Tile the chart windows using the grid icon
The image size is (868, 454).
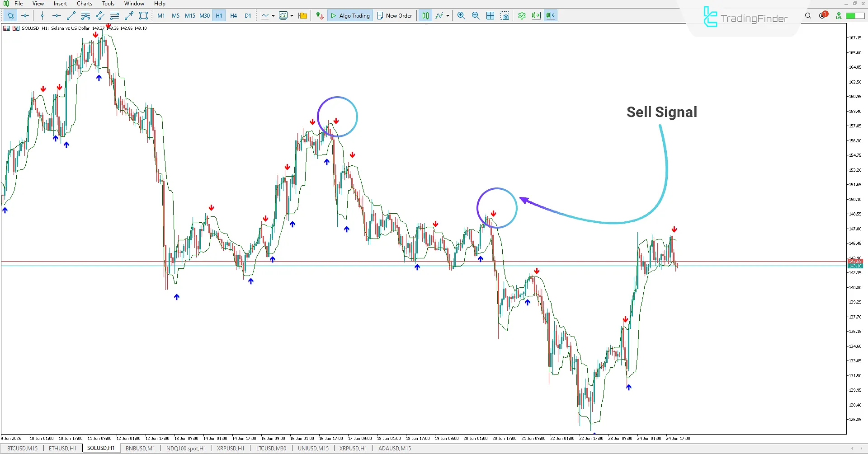pos(490,15)
